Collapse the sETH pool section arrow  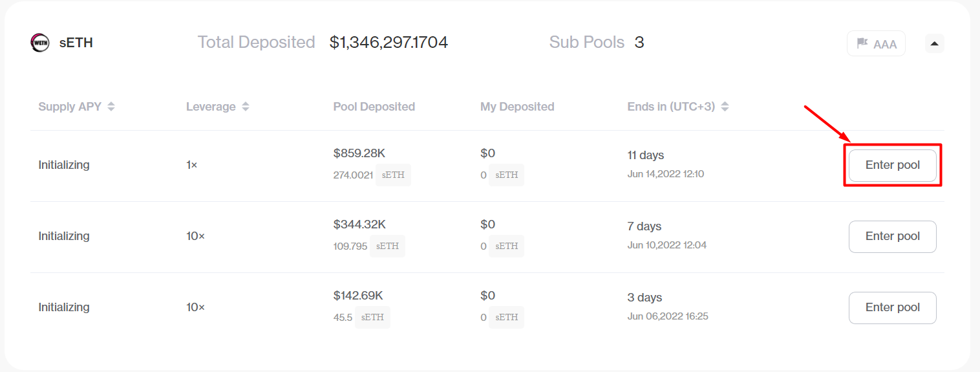[934, 43]
